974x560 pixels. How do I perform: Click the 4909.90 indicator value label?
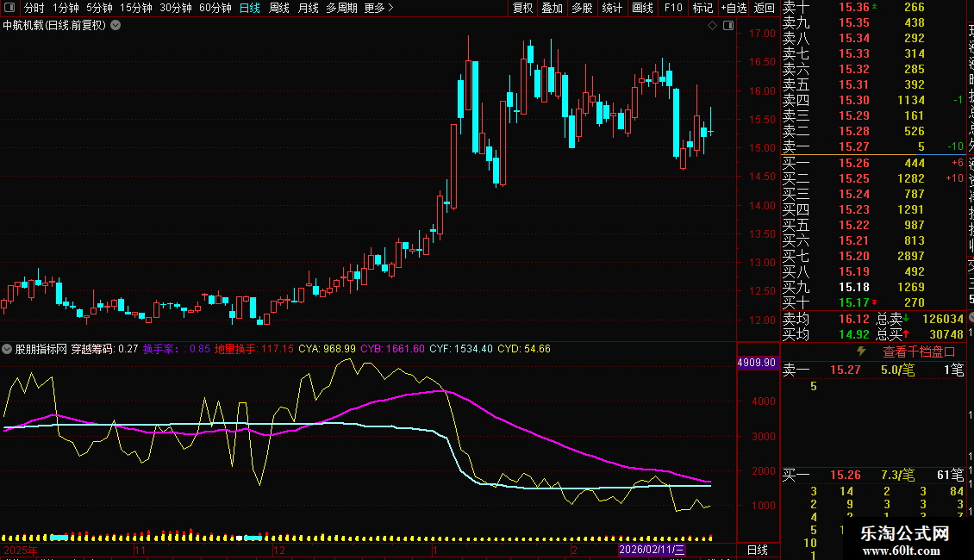click(757, 363)
